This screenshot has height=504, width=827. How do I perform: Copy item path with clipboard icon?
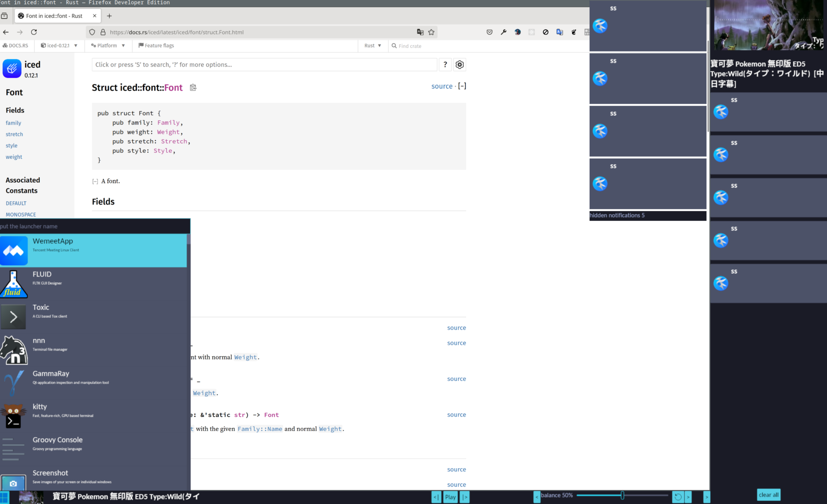tap(193, 88)
